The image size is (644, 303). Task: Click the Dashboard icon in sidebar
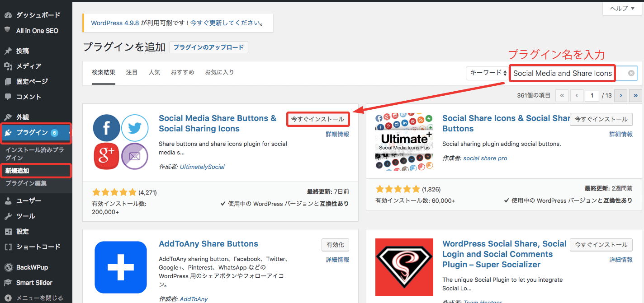[8, 15]
